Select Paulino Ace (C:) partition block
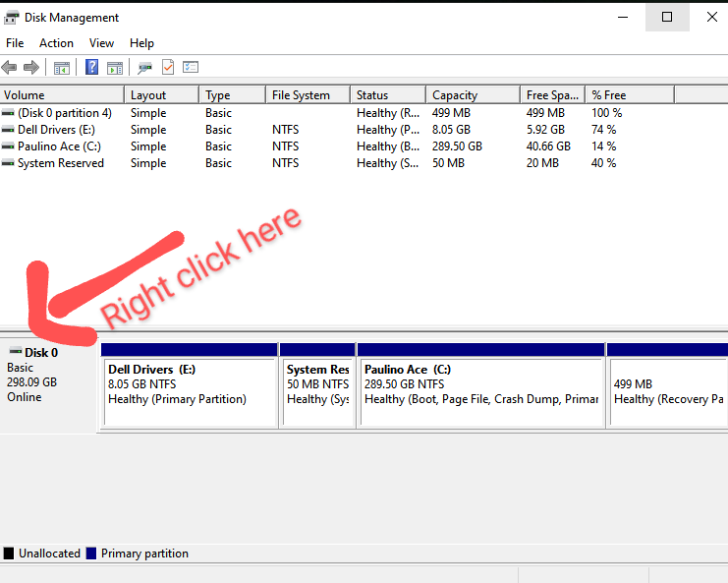 pos(481,385)
